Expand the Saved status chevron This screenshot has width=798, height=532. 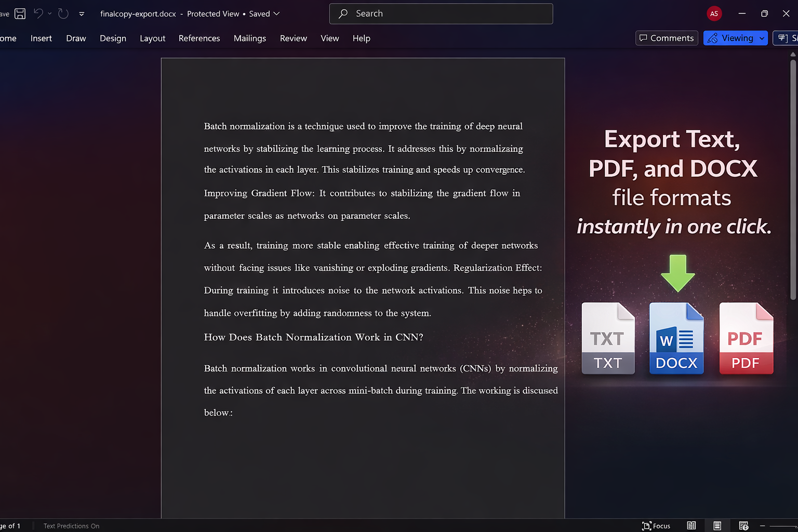[x=277, y=14]
